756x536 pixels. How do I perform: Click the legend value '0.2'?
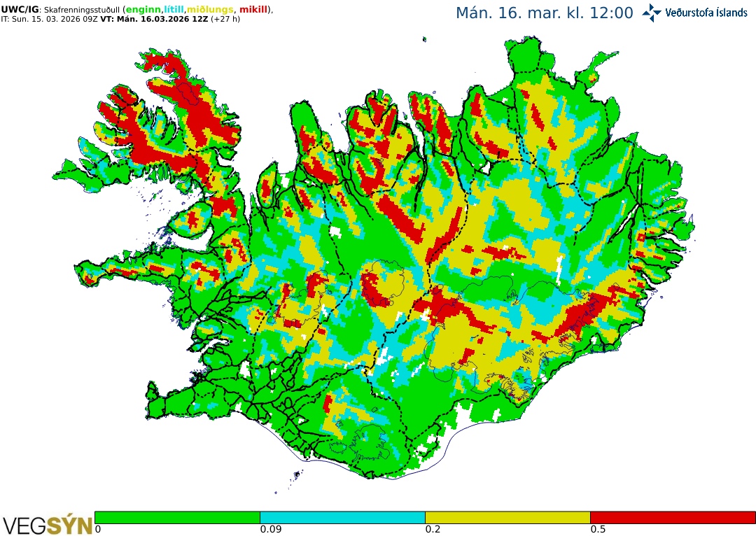click(433, 529)
